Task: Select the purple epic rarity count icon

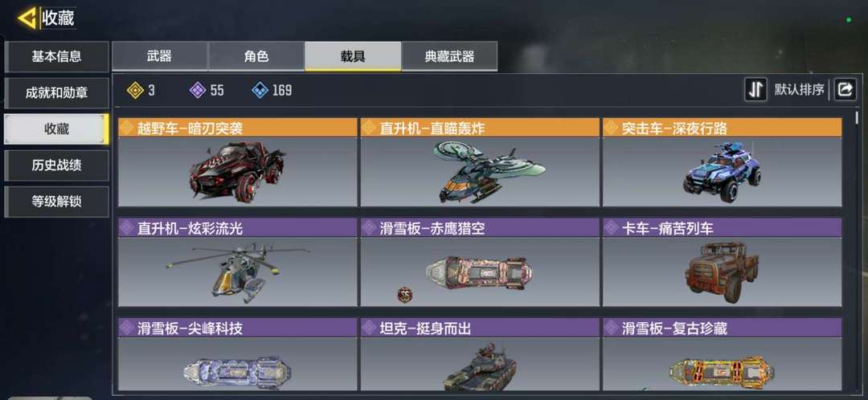Action: click(198, 90)
